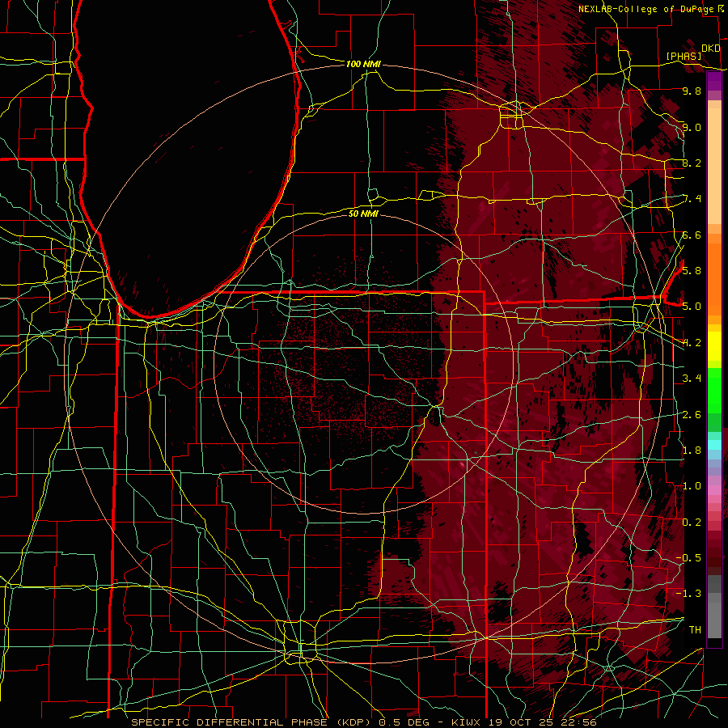
Task: Click the 8.2 value on the scale
Action: [x=692, y=163]
